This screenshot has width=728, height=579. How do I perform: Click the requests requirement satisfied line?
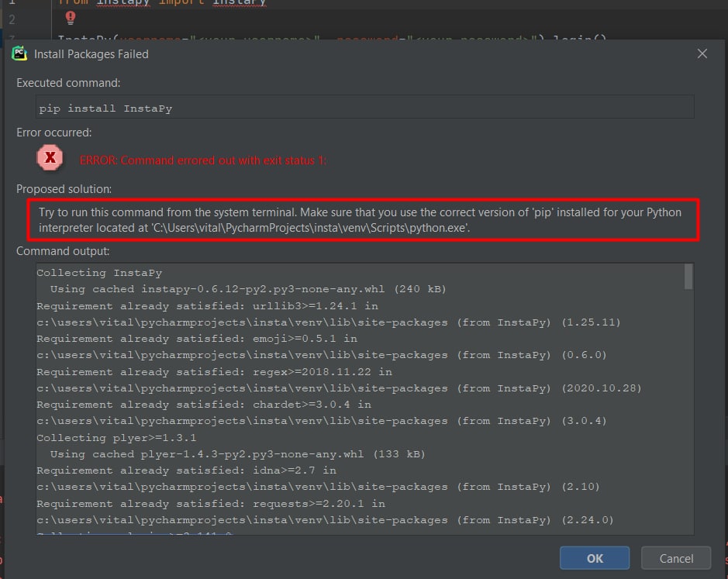210,503
